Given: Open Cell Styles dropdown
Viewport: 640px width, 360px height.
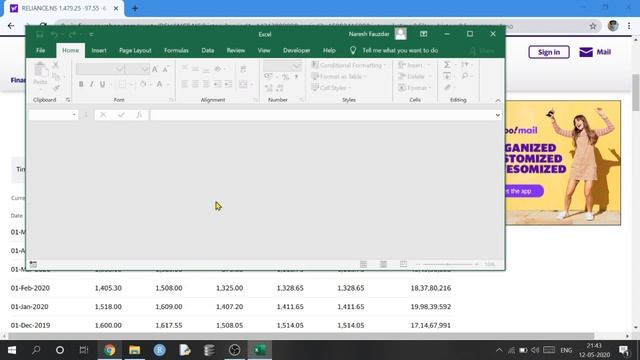Looking at the screenshot, I should 331,87.
